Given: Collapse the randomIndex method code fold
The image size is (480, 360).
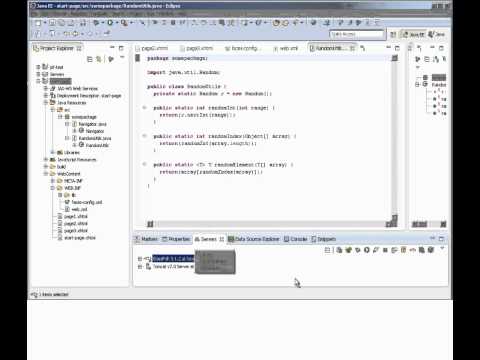Looking at the screenshot, I should [x=145, y=136].
